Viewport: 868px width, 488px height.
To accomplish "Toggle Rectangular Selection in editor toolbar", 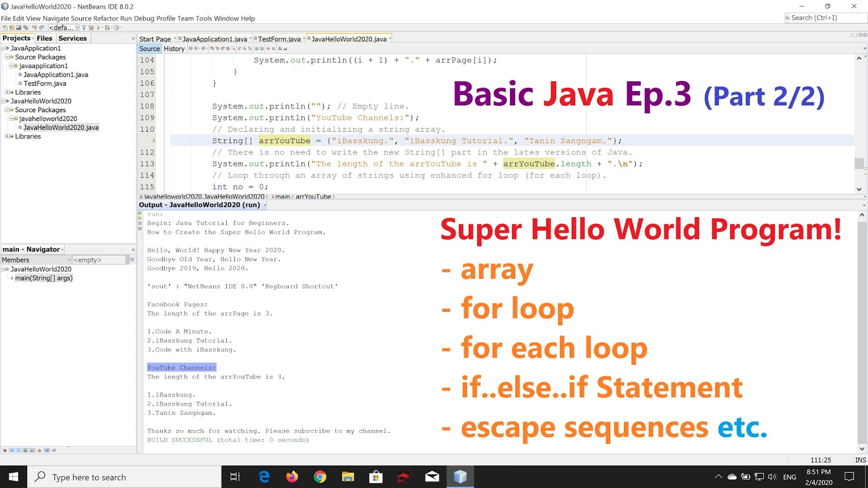I will coord(233,49).
